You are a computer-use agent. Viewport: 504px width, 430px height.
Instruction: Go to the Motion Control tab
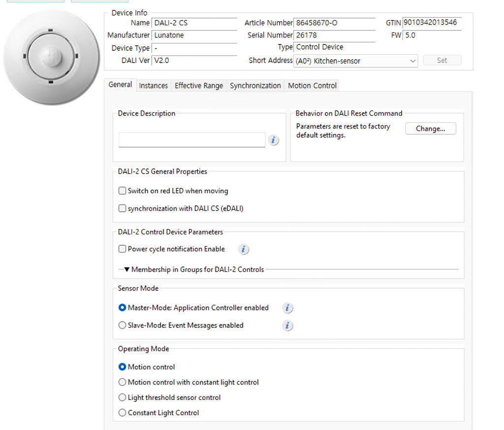click(312, 86)
